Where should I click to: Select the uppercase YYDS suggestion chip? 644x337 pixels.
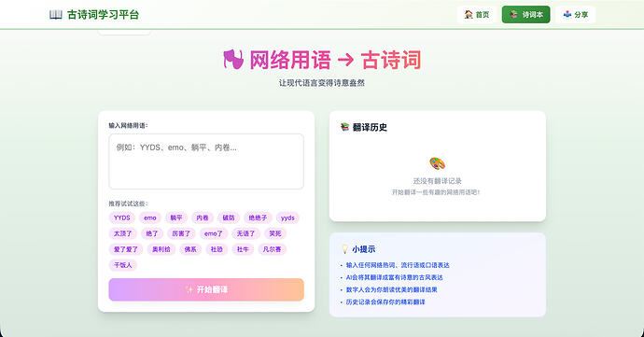122,218
